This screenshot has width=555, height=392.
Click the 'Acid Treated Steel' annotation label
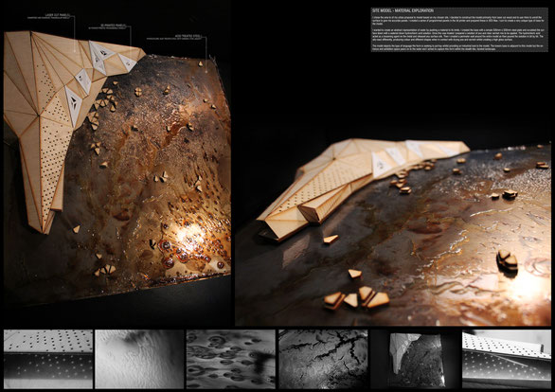click(x=188, y=37)
